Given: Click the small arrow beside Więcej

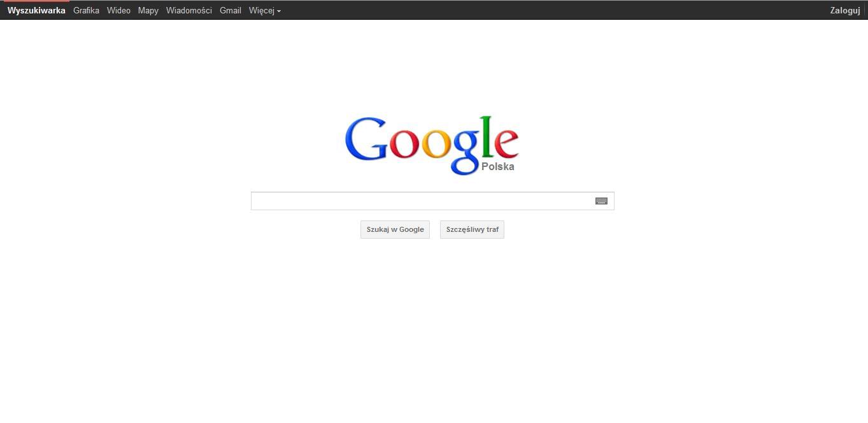Looking at the screenshot, I should (x=279, y=11).
